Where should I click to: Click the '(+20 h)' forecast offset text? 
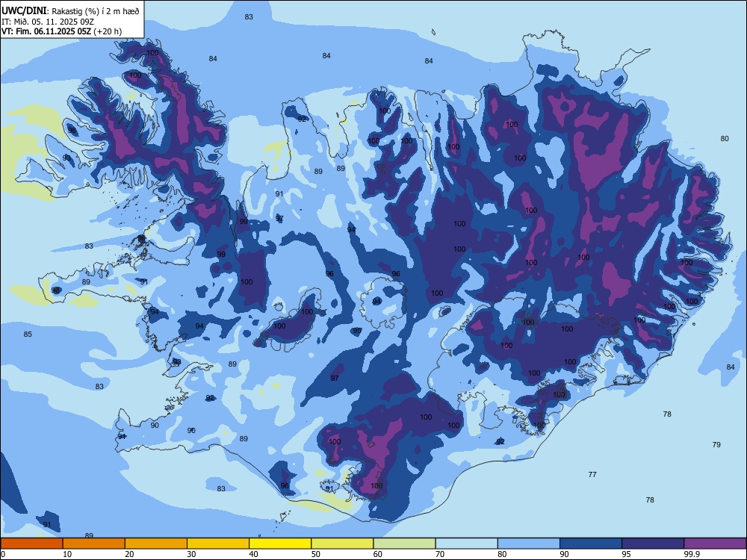pyautogui.click(x=108, y=31)
